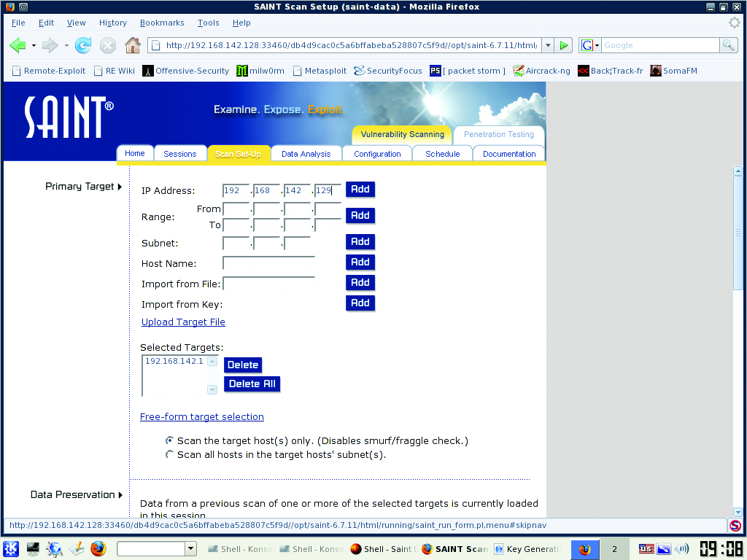The image size is (747, 560).
Task: Click the home icon in the toolbar
Action: (x=132, y=45)
